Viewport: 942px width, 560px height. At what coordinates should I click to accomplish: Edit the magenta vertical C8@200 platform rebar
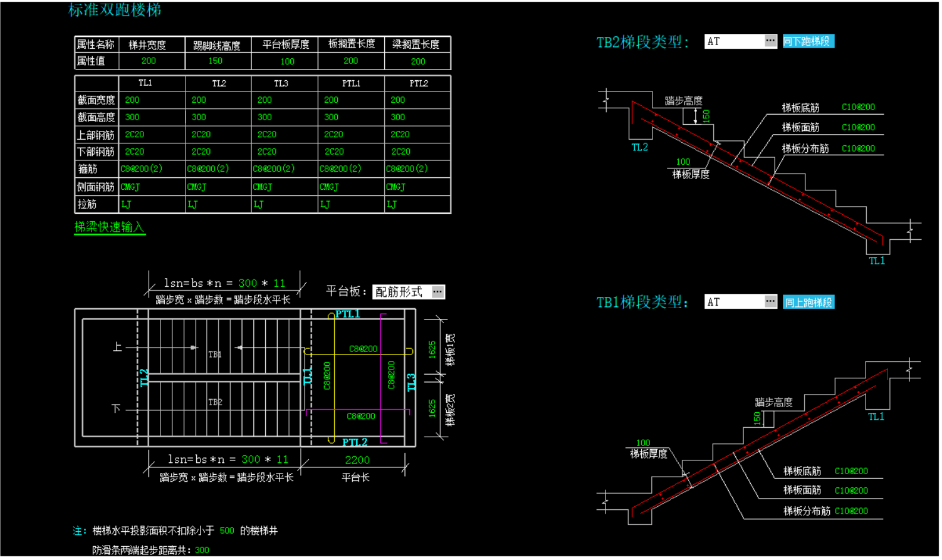(x=391, y=375)
